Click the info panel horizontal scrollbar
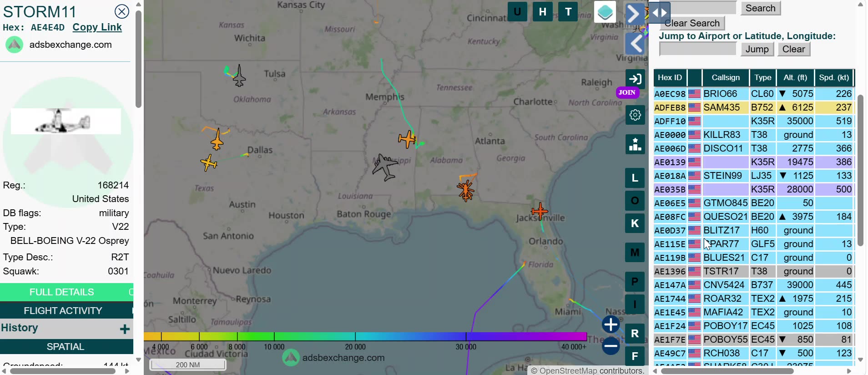Image resolution: width=868 pixels, height=375 pixels. [63, 371]
